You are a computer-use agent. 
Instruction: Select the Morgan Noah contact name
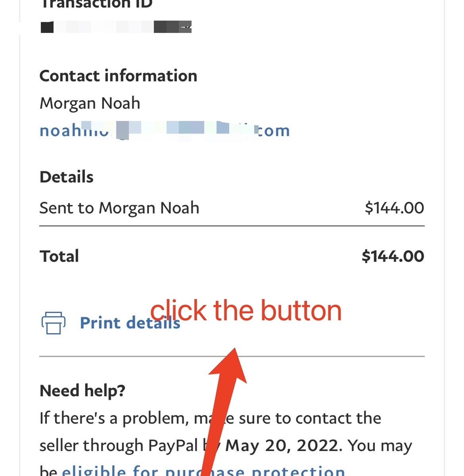click(90, 104)
